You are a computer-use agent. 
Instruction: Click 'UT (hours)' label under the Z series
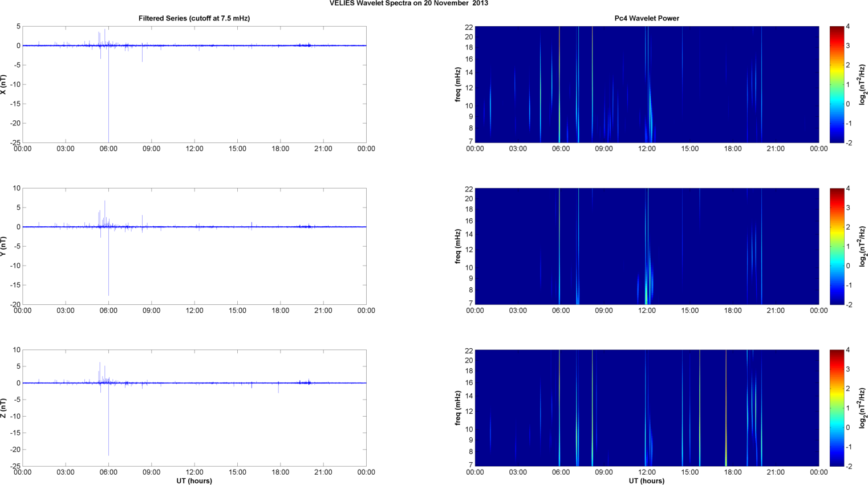click(194, 481)
